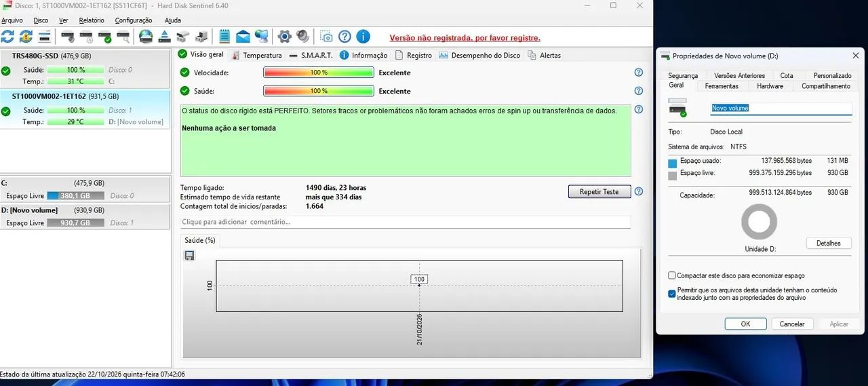Click the globe with monitor network icon
The width and height of the screenshot is (868, 386).
[x=261, y=37]
